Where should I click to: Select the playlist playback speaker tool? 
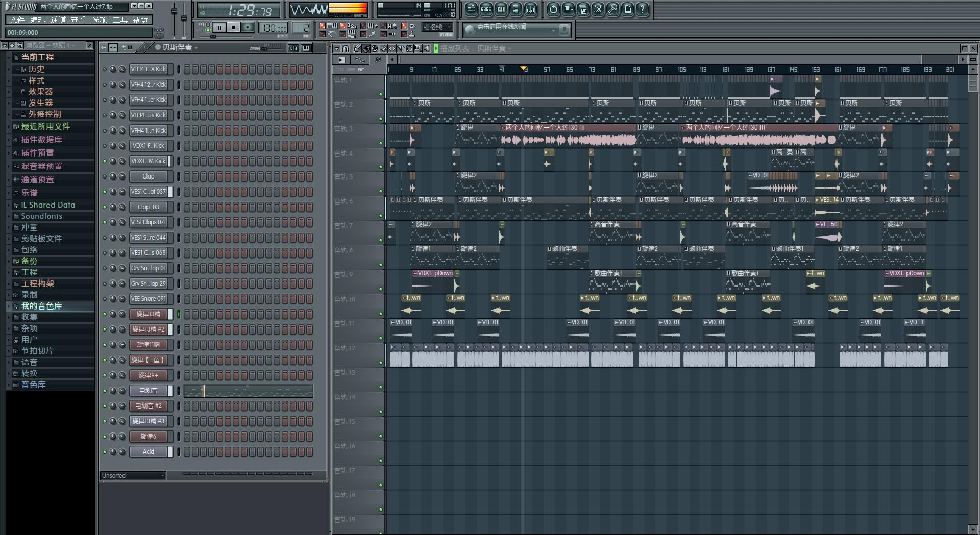(427, 48)
